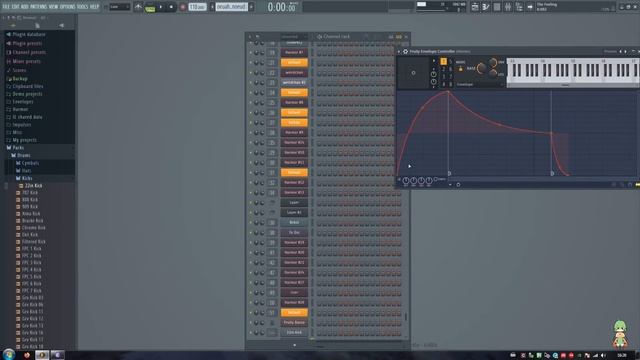Open Envelope Controller plugin options gear
The height and width of the screenshot is (360, 640).
pyautogui.click(x=405, y=51)
